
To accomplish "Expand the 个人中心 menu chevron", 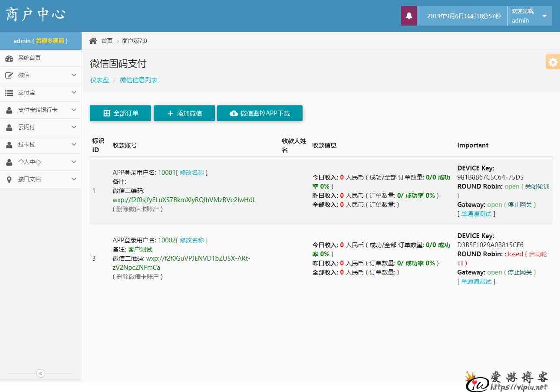I will [x=74, y=162].
